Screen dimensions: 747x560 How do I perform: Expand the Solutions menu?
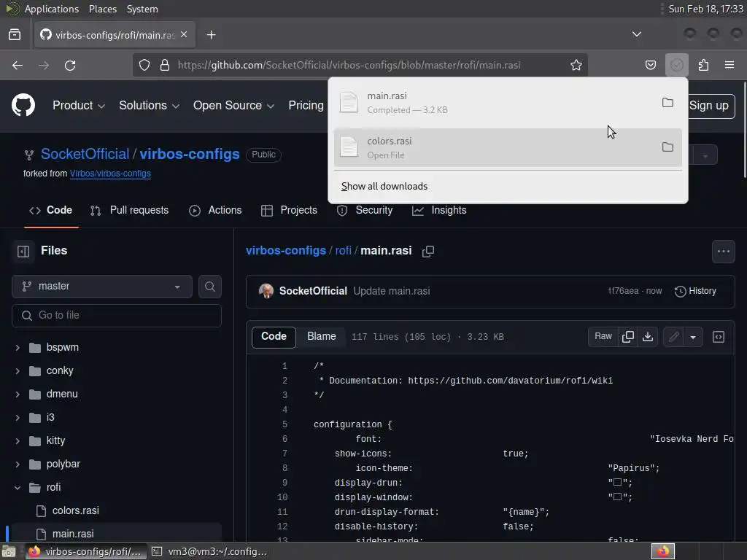click(149, 106)
